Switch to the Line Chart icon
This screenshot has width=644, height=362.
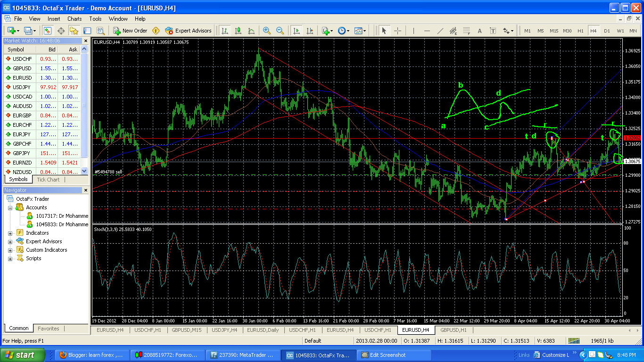tap(251, 31)
